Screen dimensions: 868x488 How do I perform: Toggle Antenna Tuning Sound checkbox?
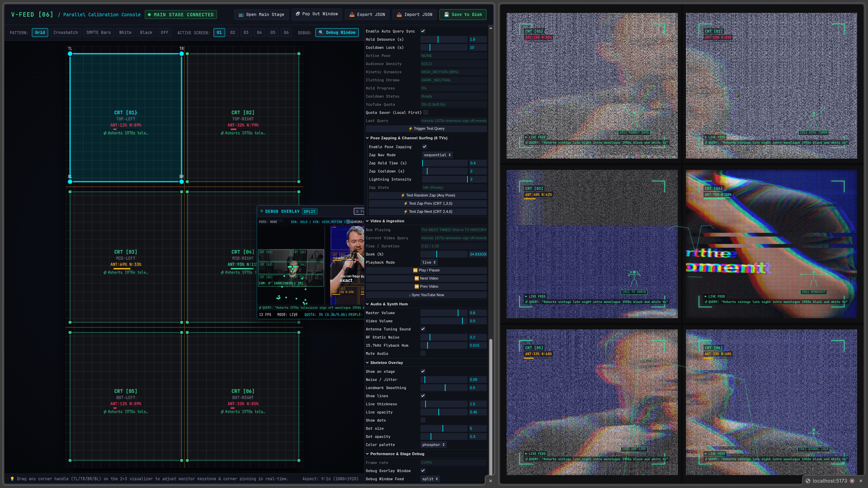click(423, 329)
